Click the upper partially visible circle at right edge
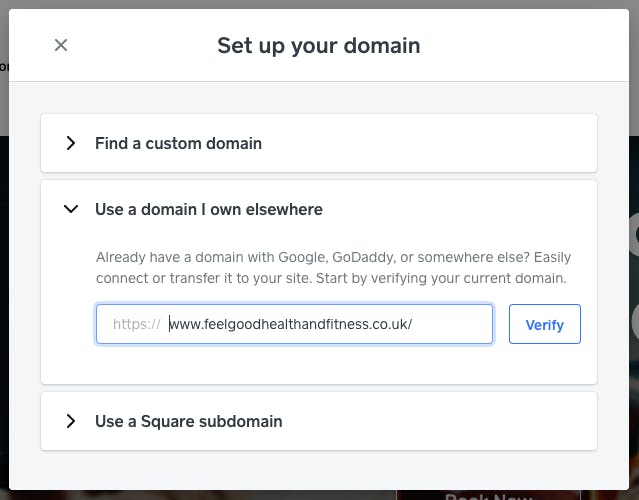This screenshot has width=639, height=500. (x=635, y=235)
